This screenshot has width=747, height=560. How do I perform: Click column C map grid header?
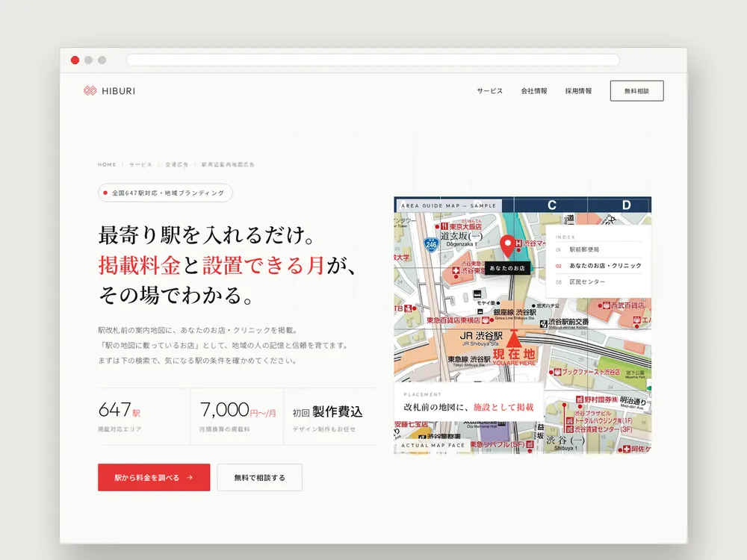[552, 205]
